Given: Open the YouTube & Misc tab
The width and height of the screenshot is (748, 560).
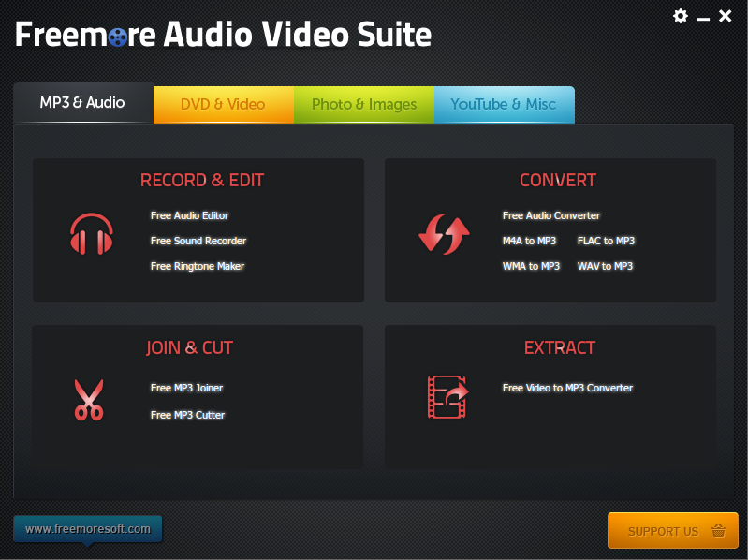Looking at the screenshot, I should (505, 105).
